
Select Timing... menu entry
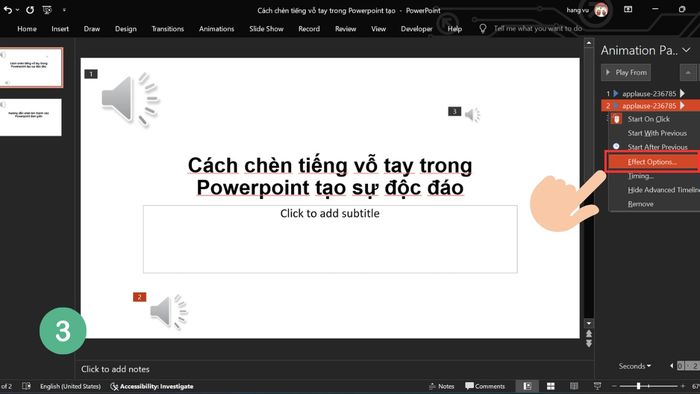[x=641, y=176]
